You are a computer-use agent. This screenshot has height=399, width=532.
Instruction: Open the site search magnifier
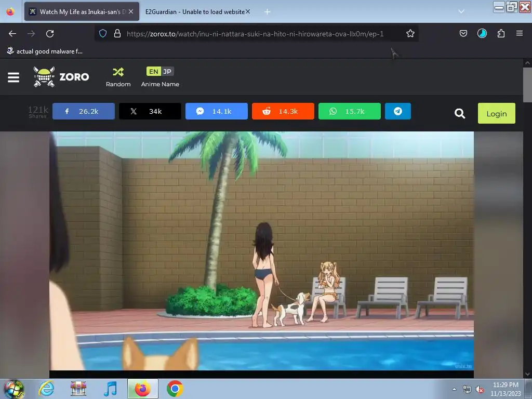click(x=460, y=113)
